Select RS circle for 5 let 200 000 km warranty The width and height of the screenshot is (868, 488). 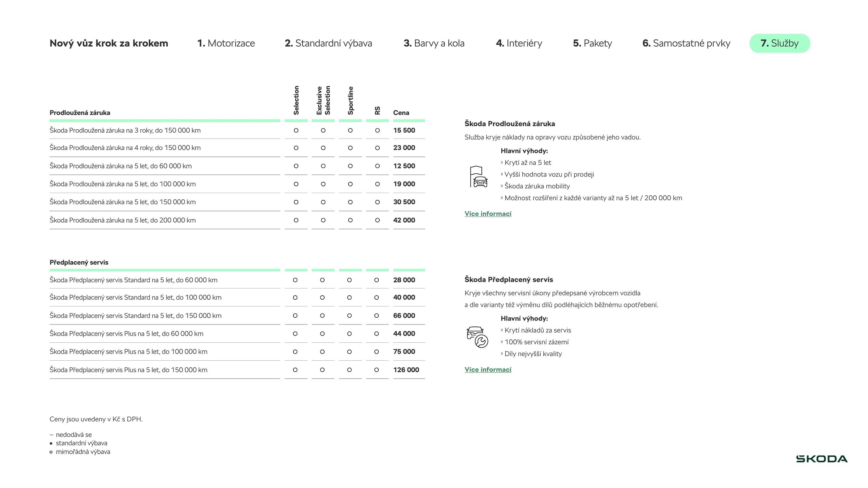(x=377, y=220)
